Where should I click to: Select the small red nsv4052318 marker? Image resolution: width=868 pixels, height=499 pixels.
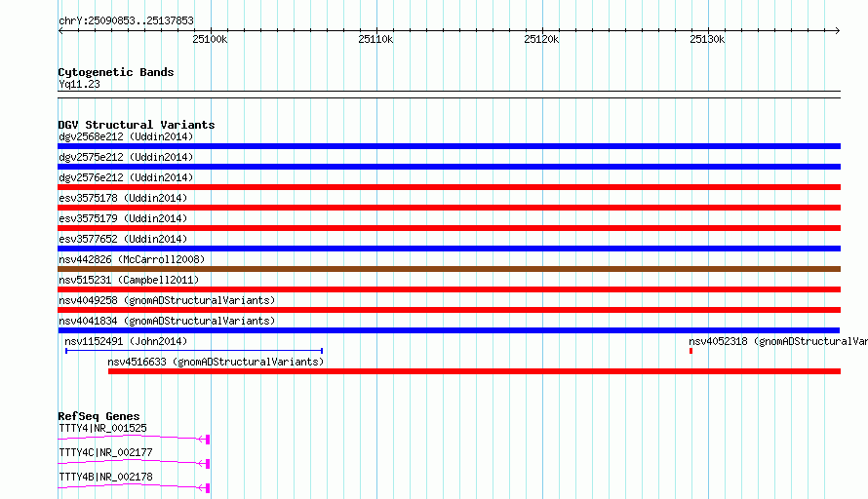[690, 351]
